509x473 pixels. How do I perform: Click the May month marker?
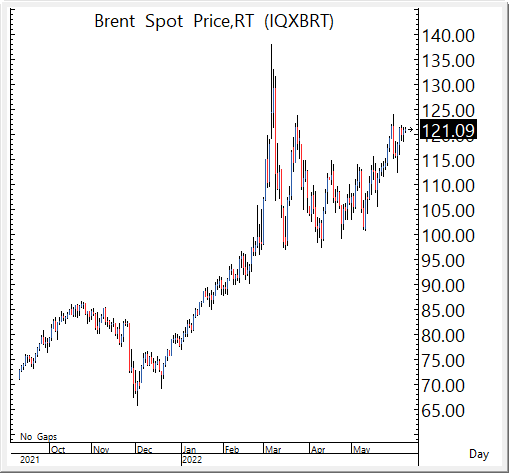pyautogui.click(x=362, y=449)
